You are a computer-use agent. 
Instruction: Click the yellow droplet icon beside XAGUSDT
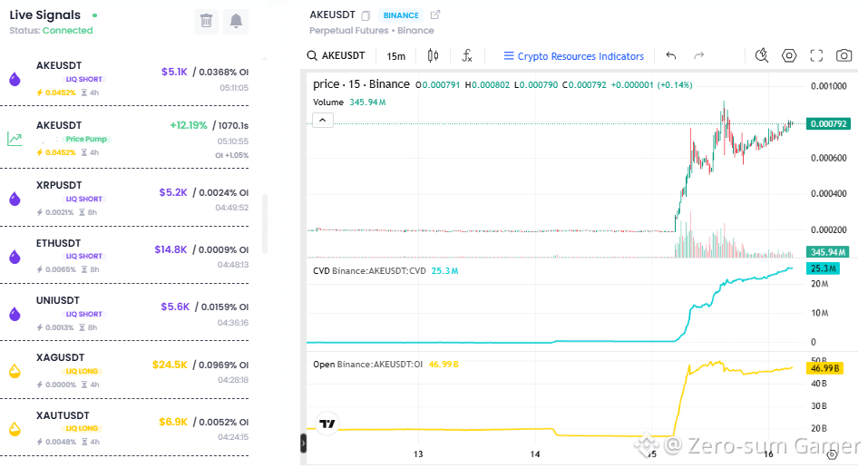(x=15, y=371)
